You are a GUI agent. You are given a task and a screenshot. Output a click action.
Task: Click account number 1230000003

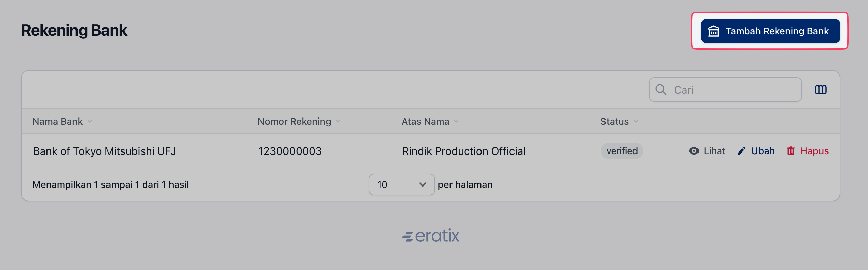(290, 151)
